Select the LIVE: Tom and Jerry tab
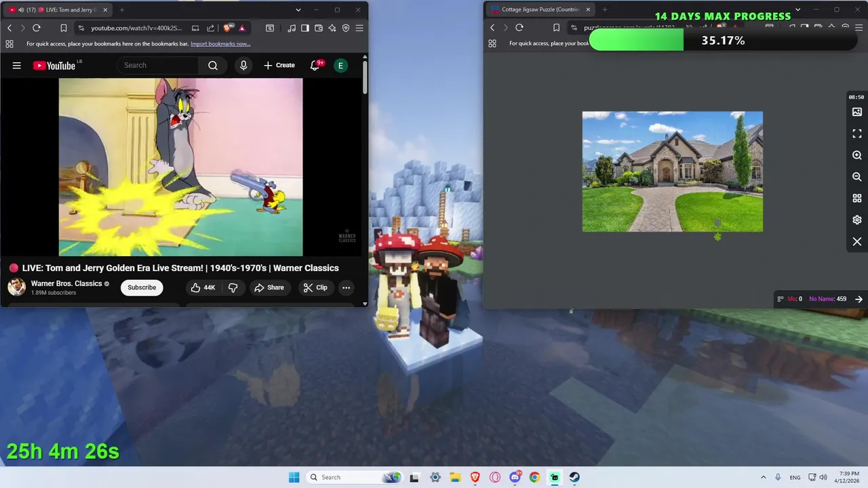The image size is (868, 488). click(58, 9)
